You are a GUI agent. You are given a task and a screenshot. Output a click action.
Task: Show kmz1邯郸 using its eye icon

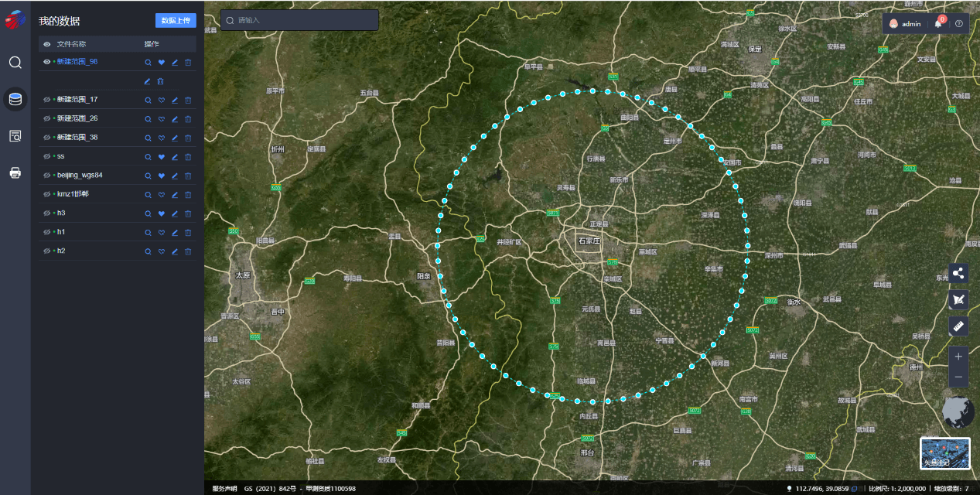pyautogui.click(x=46, y=195)
